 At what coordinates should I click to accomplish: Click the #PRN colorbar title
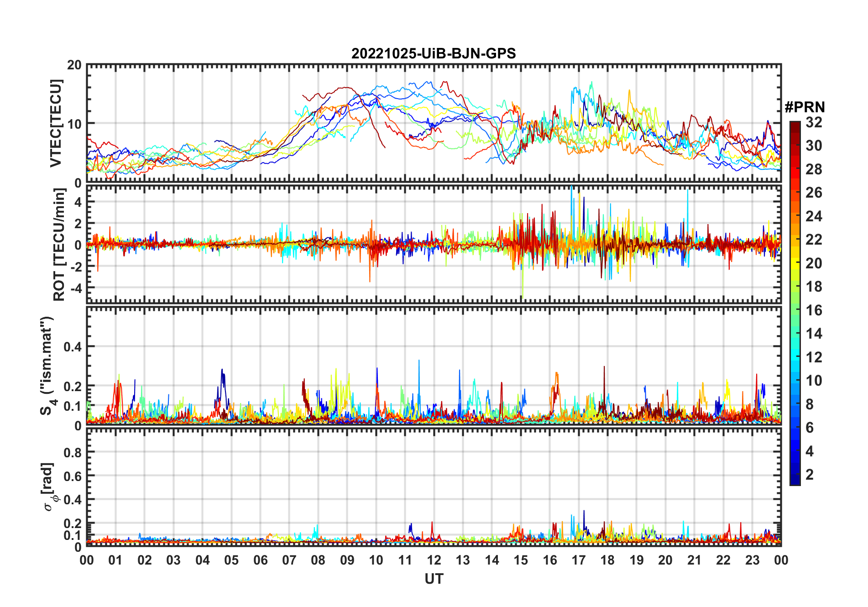tap(805, 107)
